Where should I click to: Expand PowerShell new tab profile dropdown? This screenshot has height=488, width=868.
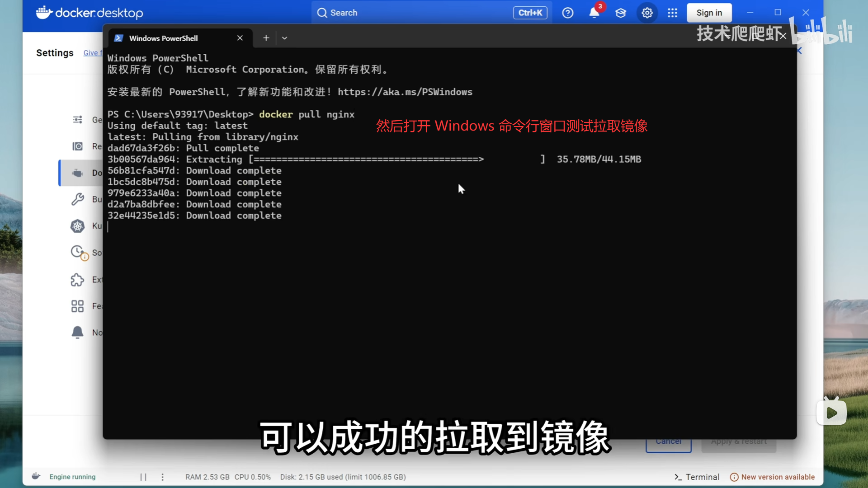[284, 38]
